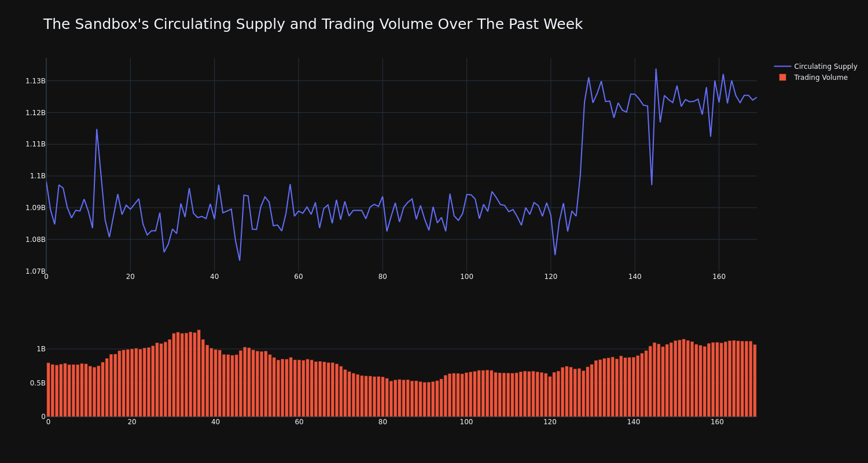Click the 80 tick on volume chart x-axis
The width and height of the screenshot is (868, 463).
point(382,422)
